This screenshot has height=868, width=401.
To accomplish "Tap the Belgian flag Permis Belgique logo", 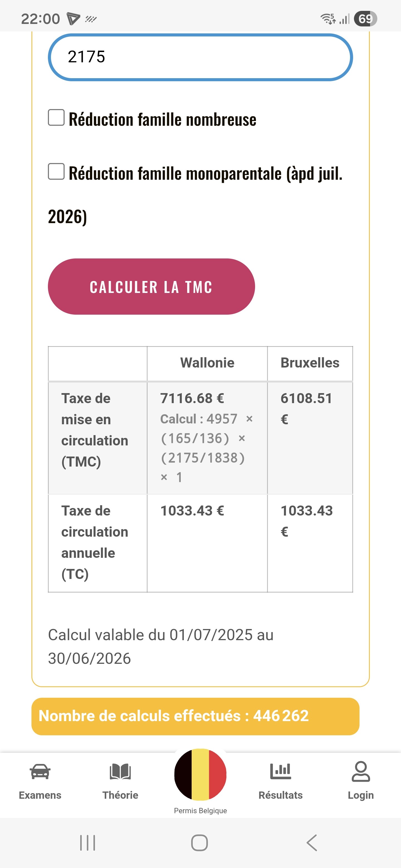I will tap(200, 775).
